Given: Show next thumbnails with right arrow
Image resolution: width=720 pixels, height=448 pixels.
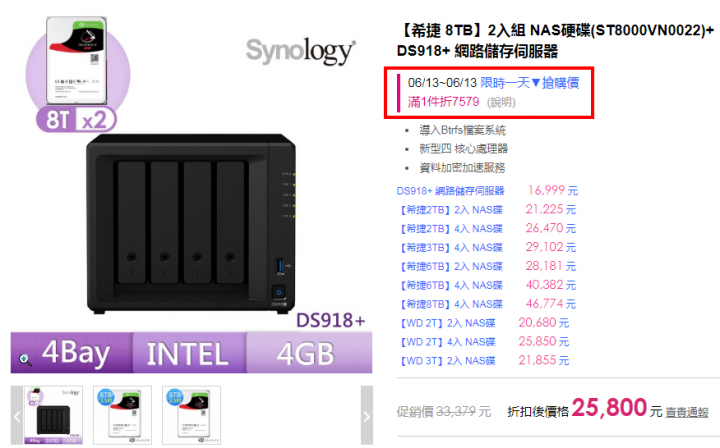Looking at the screenshot, I should pyautogui.click(x=366, y=416).
